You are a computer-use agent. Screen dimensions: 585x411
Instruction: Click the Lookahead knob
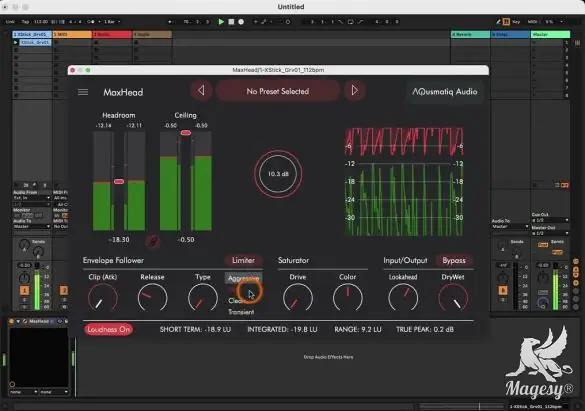coord(403,298)
